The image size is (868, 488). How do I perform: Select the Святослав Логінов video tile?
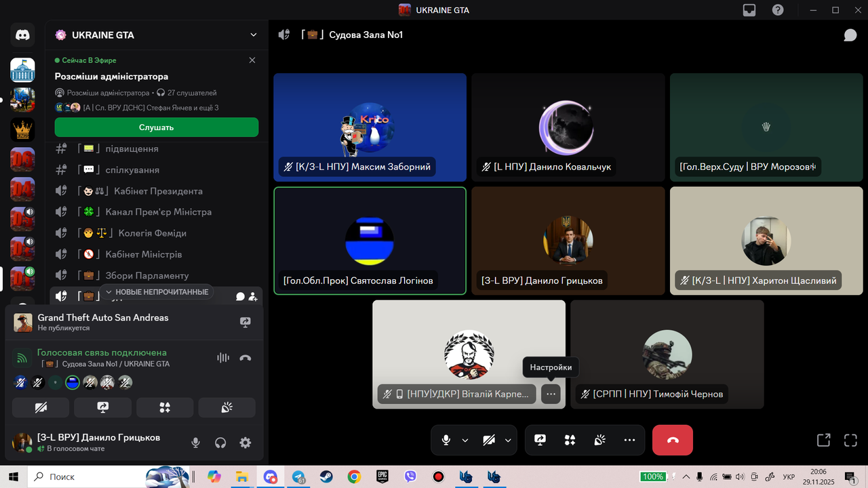[370, 241]
